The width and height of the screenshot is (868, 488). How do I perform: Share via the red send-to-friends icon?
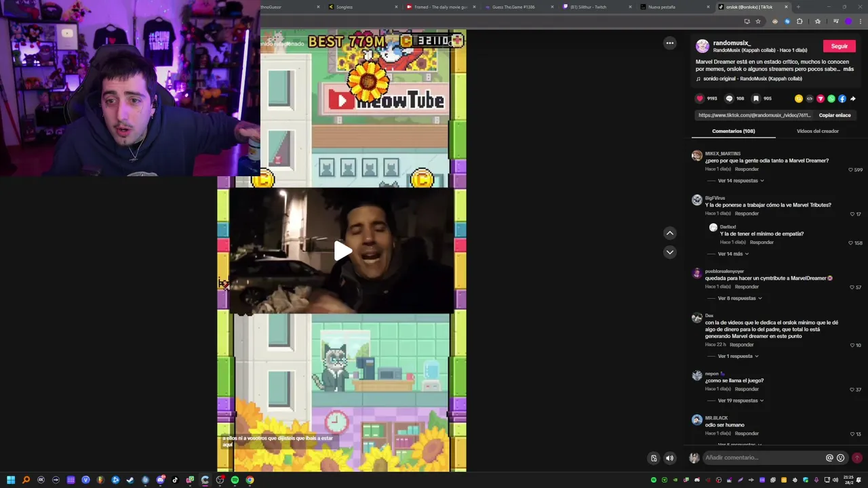click(x=821, y=98)
